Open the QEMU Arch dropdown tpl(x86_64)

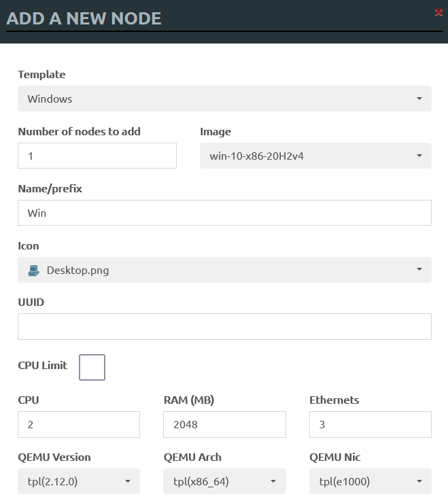[224, 481]
